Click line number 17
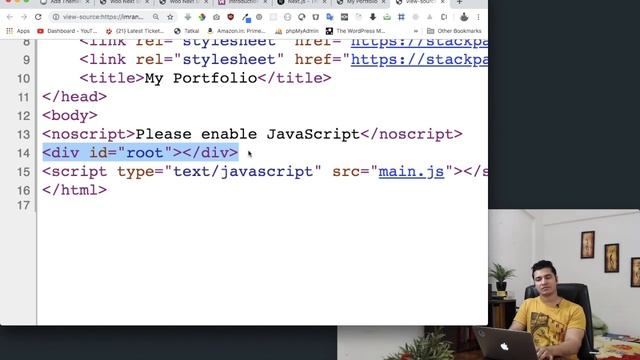This screenshot has height=360, width=640. pyautogui.click(x=24, y=205)
